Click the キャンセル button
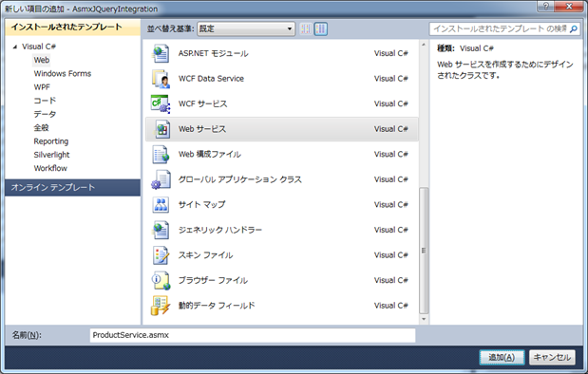The height and width of the screenshot is (374, 588). [552, 358]
